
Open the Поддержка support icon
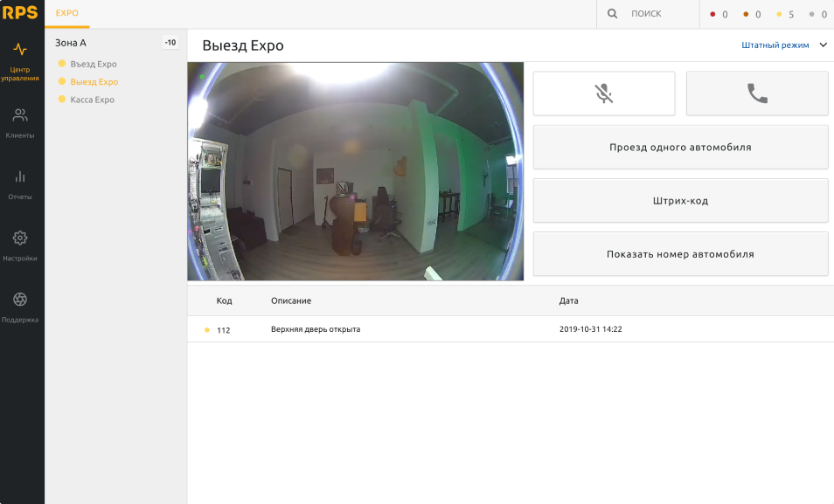[x=21, y=307]
